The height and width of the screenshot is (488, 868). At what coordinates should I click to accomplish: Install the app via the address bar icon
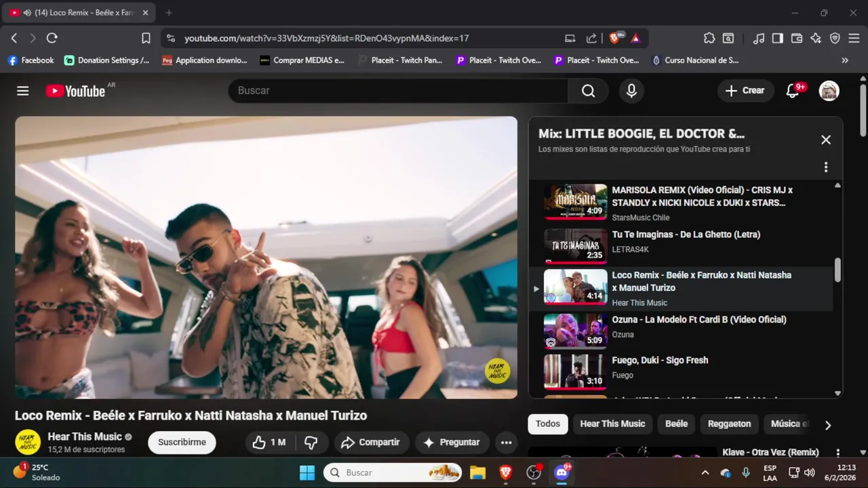[x=570, y=39]
